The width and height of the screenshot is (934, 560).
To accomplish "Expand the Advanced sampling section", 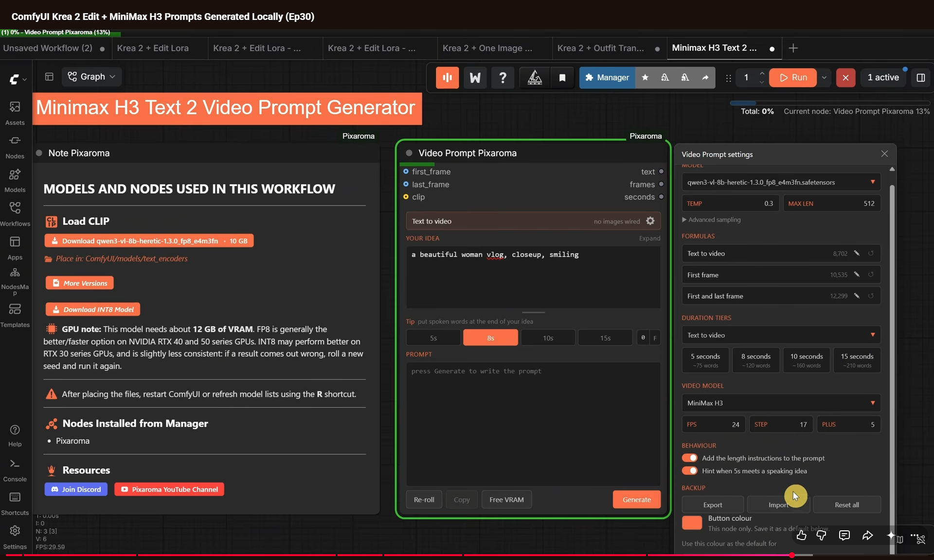I will 711,219.
